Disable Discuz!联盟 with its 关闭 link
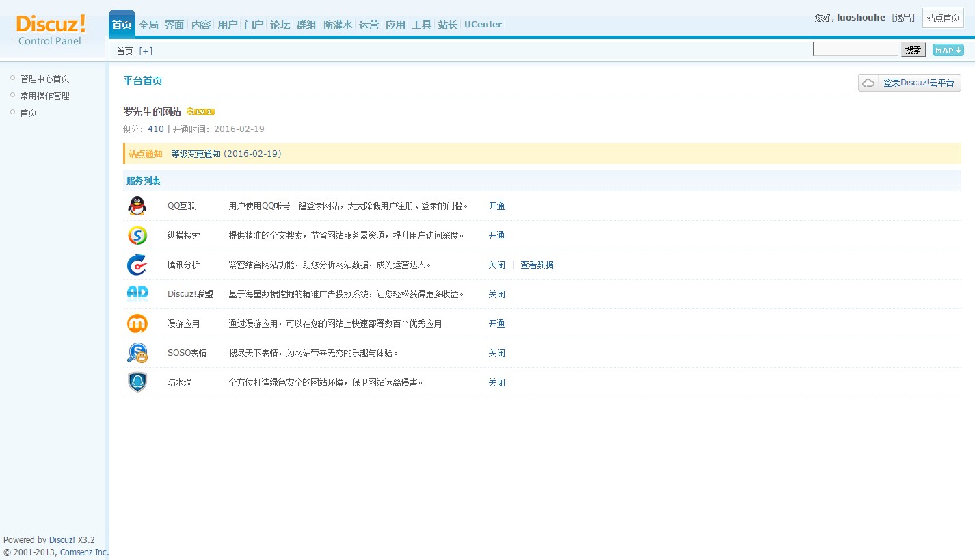The height and width of the screenshot is (560, 975). click(496, 294)
